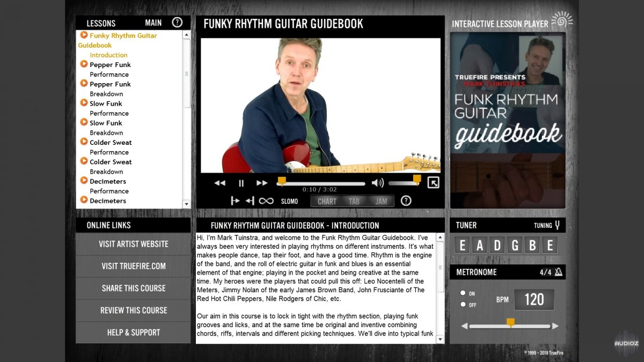644x362 pixels.
Task: Select Performance under first Slow Funk
Action: [109, 113]
